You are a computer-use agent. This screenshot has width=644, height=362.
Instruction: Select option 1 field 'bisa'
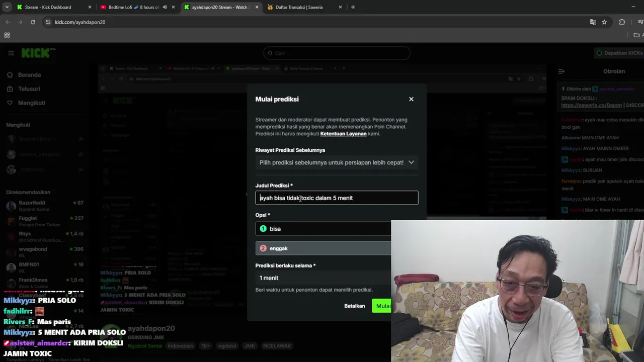pos(323,229)
